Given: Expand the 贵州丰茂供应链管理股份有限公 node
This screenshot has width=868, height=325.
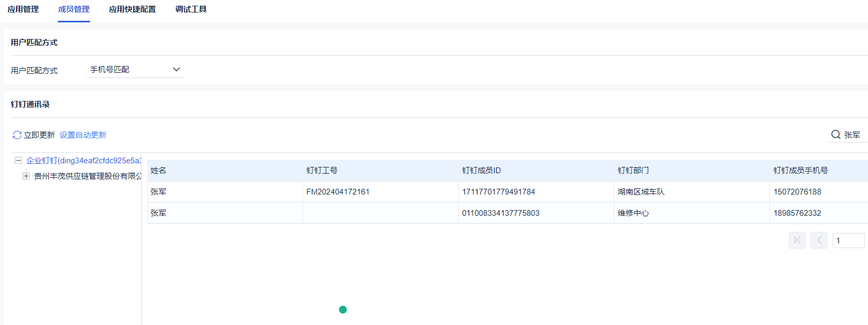Looking at the screenshot, I should pyautogui.click(x=26, y=176).
